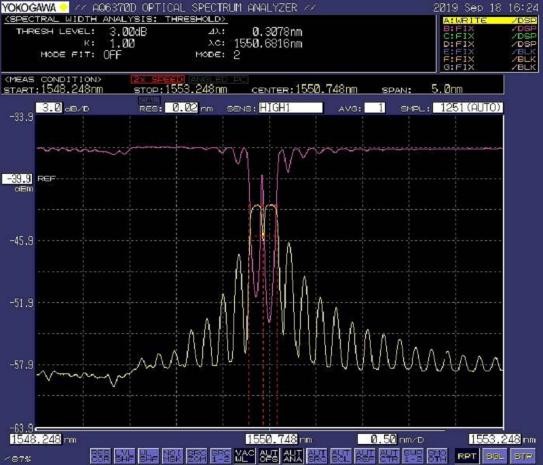Click the THRESH LEVEL 3.00dB value
The height and width of the screenshot is (465, 543).
tap(128, 32)
